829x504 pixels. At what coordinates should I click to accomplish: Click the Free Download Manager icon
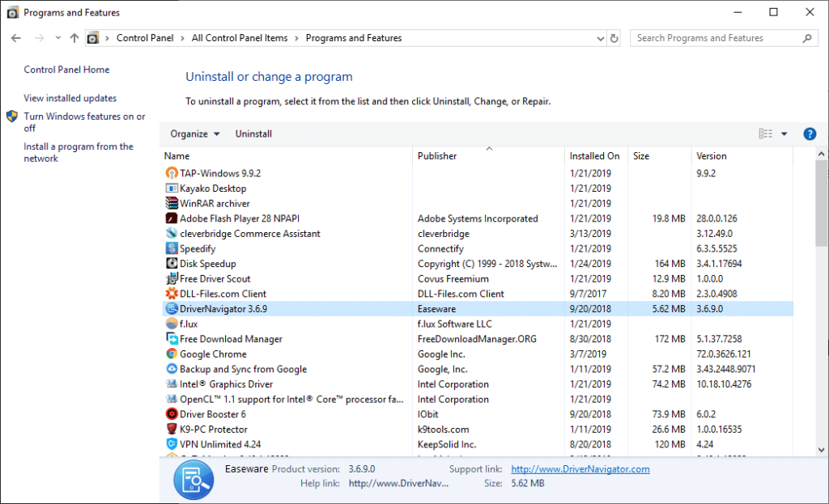[172, 339]
